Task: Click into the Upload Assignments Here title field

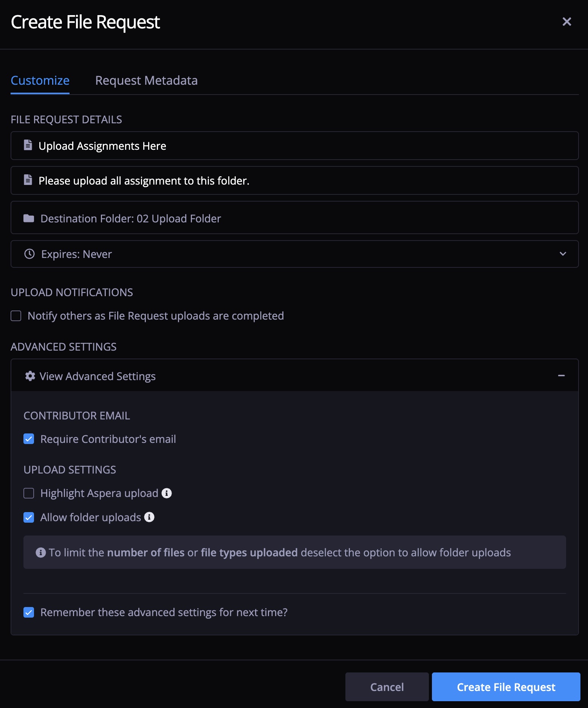Action: click(295, 146)
